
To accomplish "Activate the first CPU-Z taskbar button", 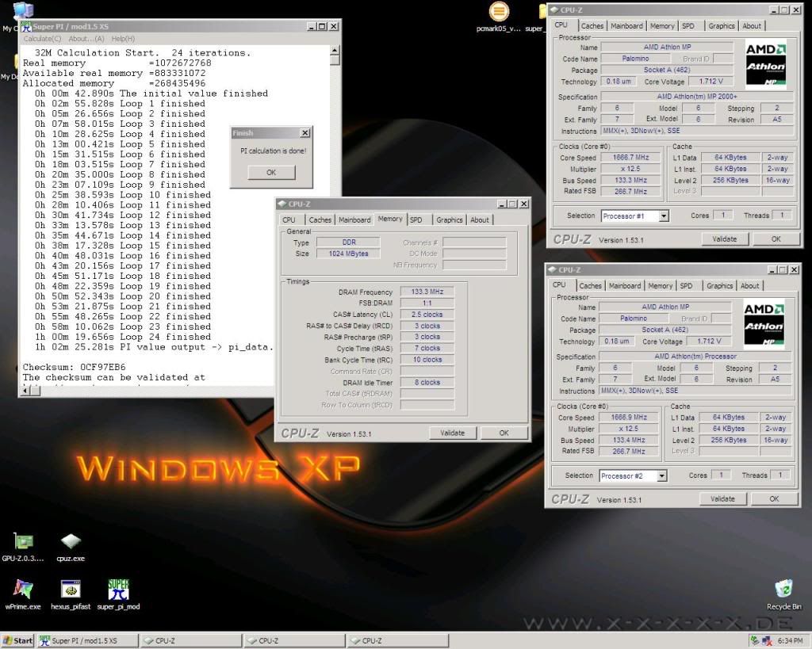I will [191, 641].
